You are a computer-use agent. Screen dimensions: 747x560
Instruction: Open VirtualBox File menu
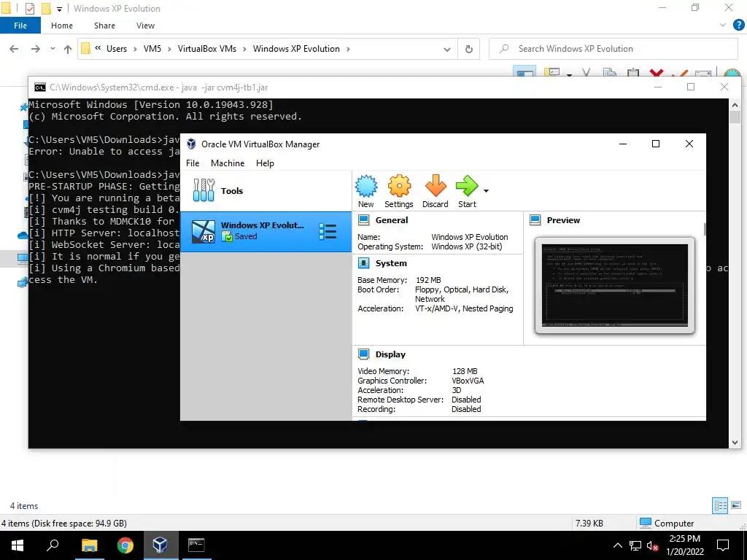coord(193,163)
